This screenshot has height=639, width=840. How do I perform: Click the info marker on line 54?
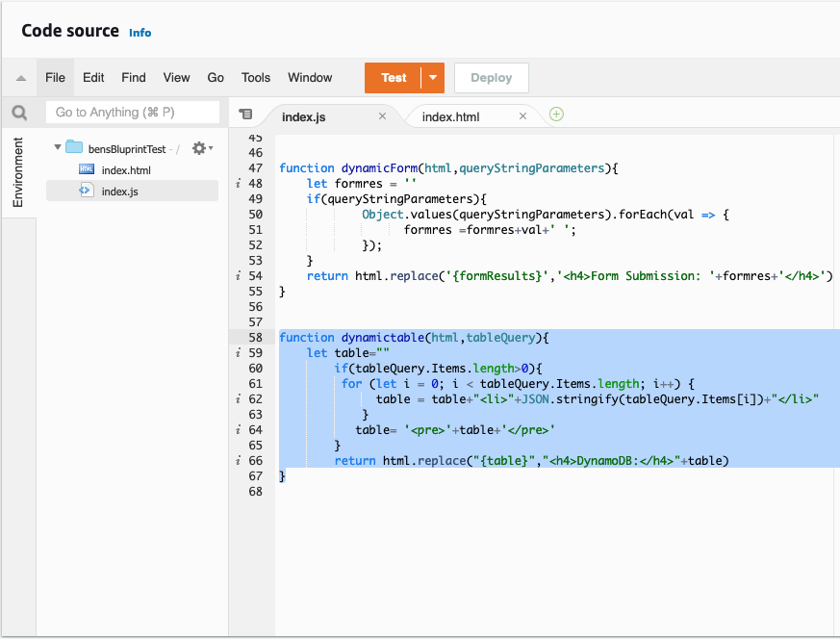click(237, 276)
